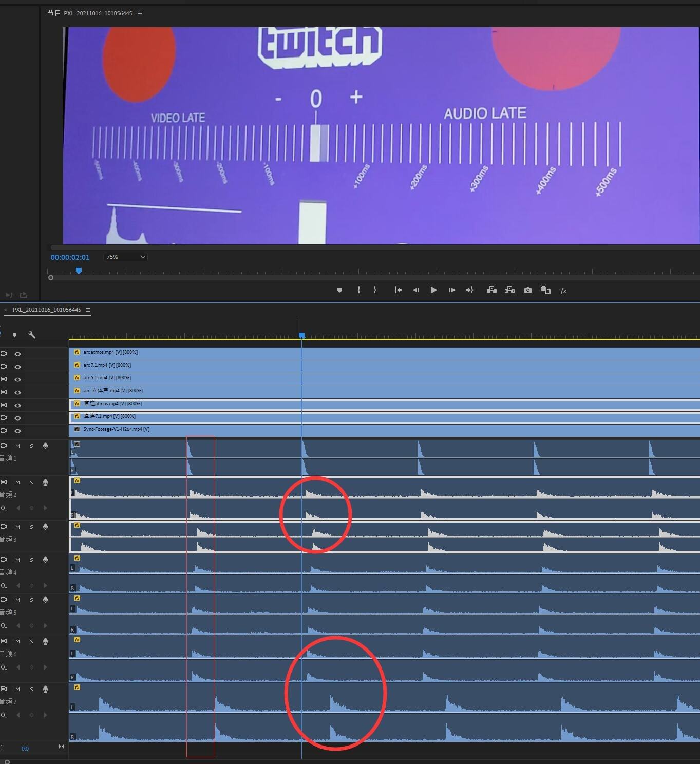Hide the Sync-Footage-V1-H264.mp4 video track
Screen dimensions: 700x764
tap(18, 431)
